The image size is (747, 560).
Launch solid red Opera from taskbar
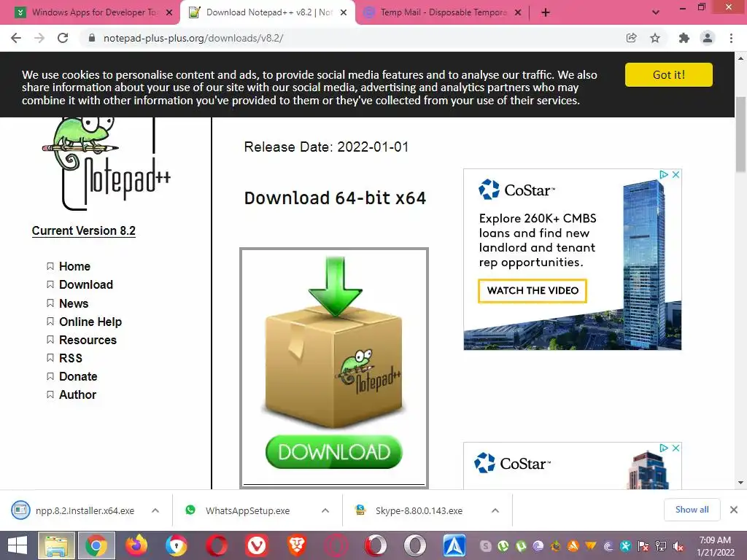click(216, 545)
